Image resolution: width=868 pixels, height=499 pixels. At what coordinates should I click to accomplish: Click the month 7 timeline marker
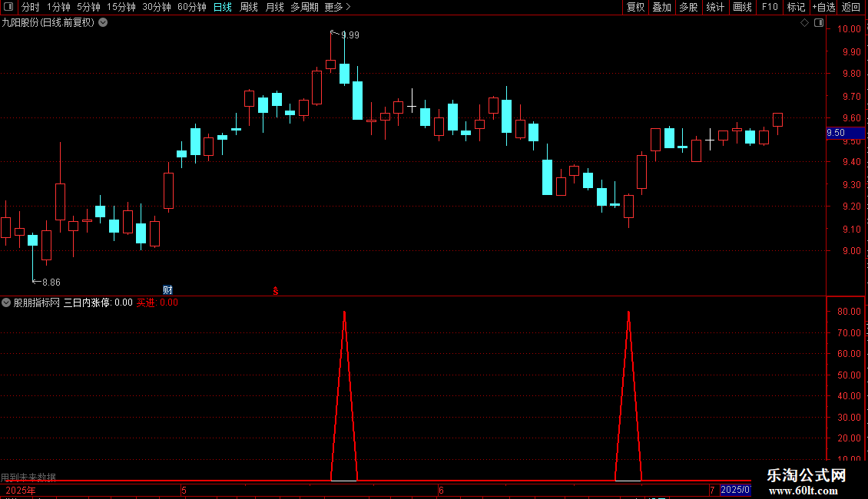712,491
